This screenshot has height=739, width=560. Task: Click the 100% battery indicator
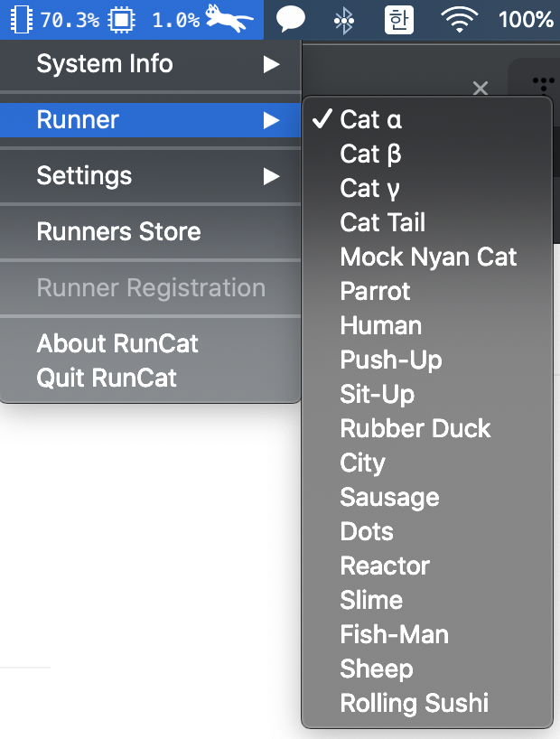pos(526,20)
